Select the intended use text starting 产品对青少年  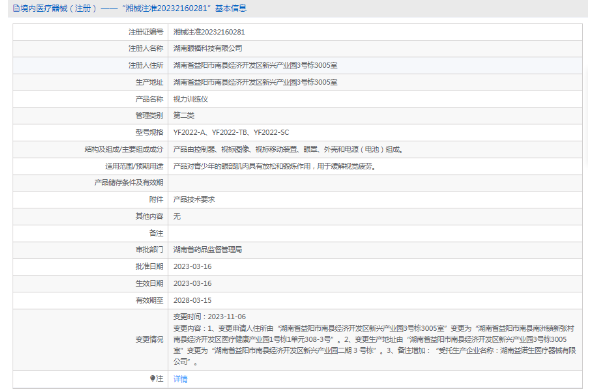tap(275, 166)
